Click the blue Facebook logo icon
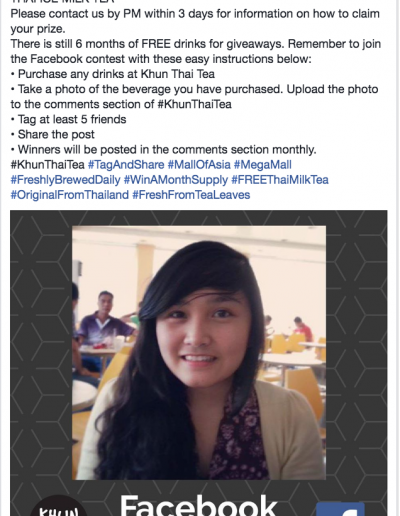The width and height of the screenshot is (400, 516). [x=340, y=509]
